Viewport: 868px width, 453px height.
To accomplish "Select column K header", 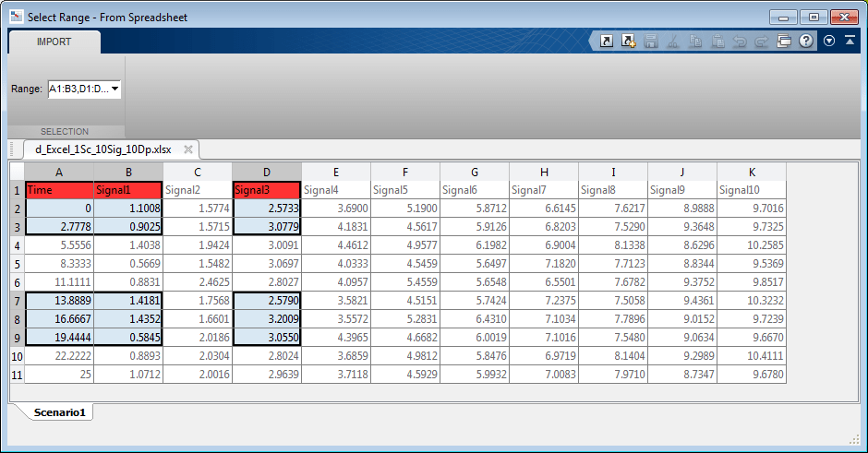I will [x=752, y=172].
